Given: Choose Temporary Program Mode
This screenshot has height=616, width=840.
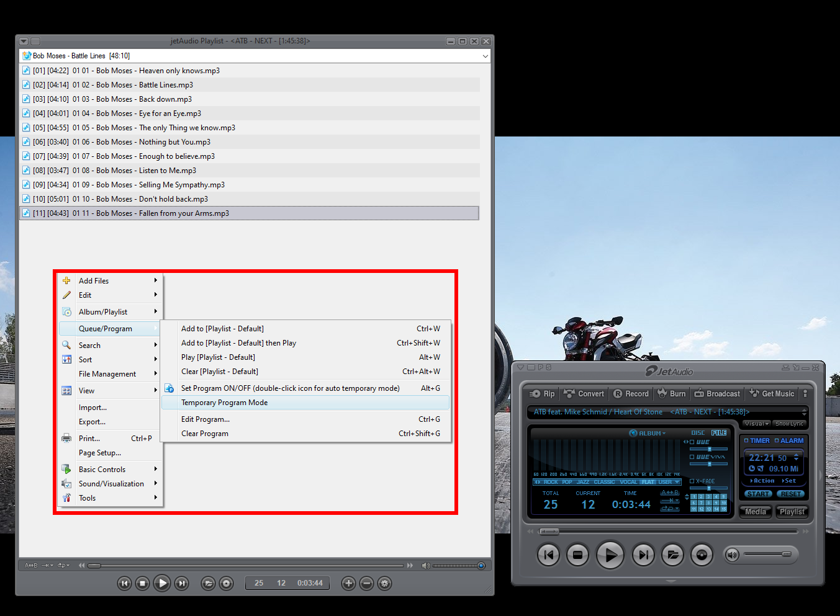Looking at the screenshot, I should pos(305,403).
